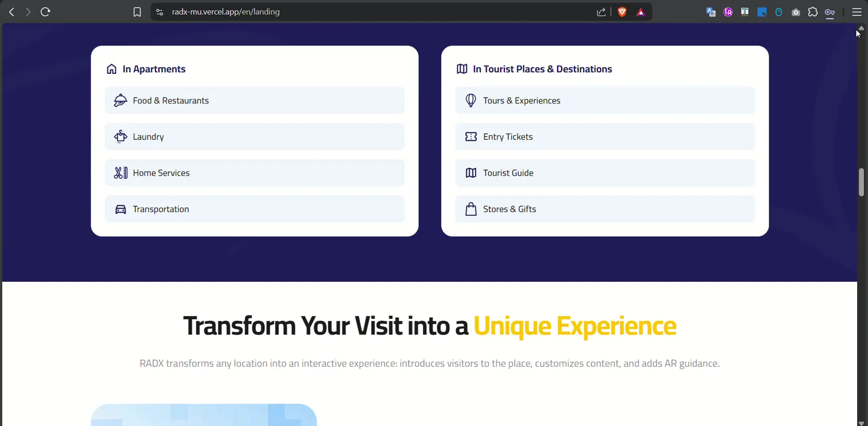Screen dimensions: 868x426
Task: Click the vertical scrollbar thumb
Action: click(x=861, y=182)
